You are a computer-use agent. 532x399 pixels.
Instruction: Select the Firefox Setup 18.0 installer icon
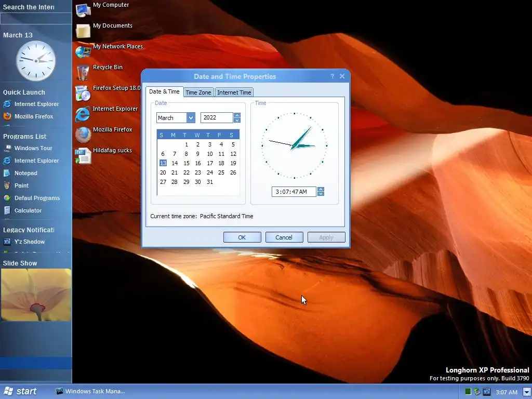[x=83, y=93]
